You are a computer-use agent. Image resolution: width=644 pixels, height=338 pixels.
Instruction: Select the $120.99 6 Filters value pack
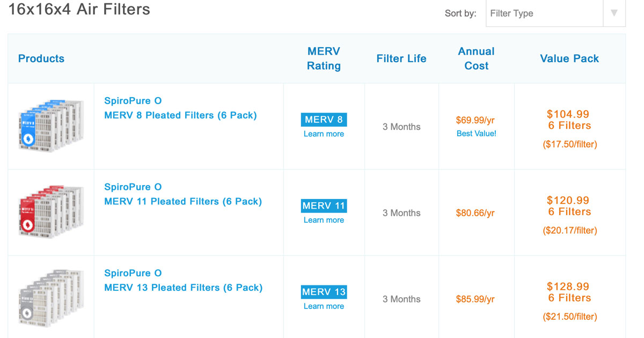tap(569, 207)
